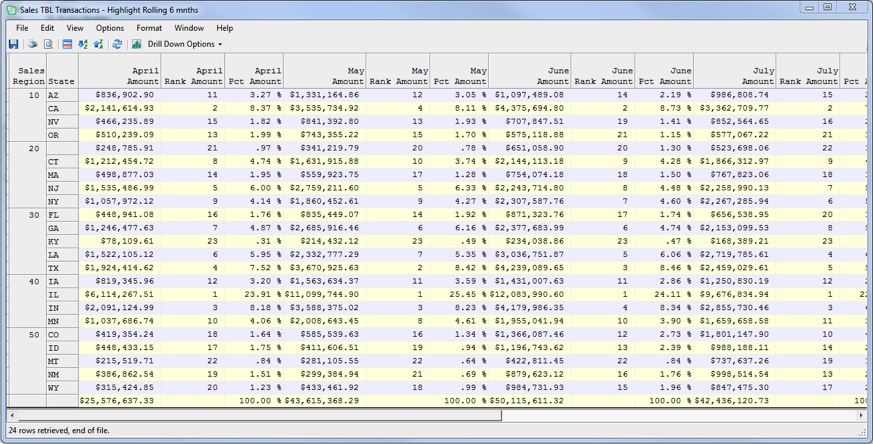This screenshot has height=444, width=873.
Task: Sort descending using the toolbar icon
Action: tap(98, 44)
